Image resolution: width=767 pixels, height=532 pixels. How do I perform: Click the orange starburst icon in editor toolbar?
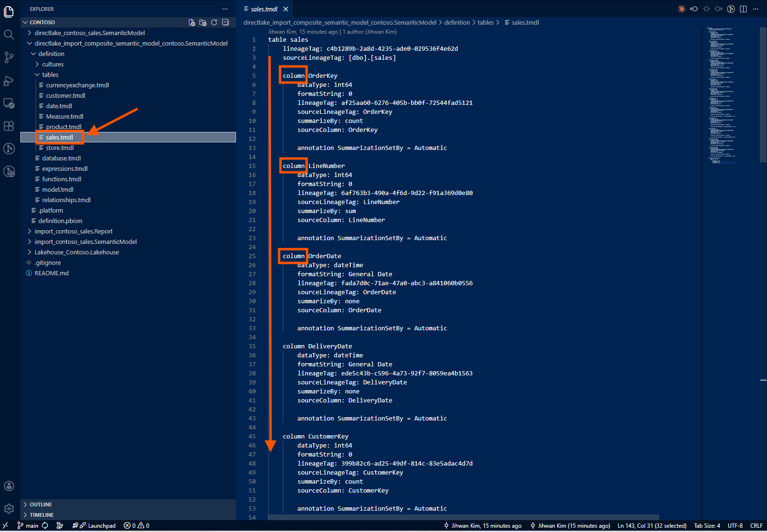click(682, 9)
